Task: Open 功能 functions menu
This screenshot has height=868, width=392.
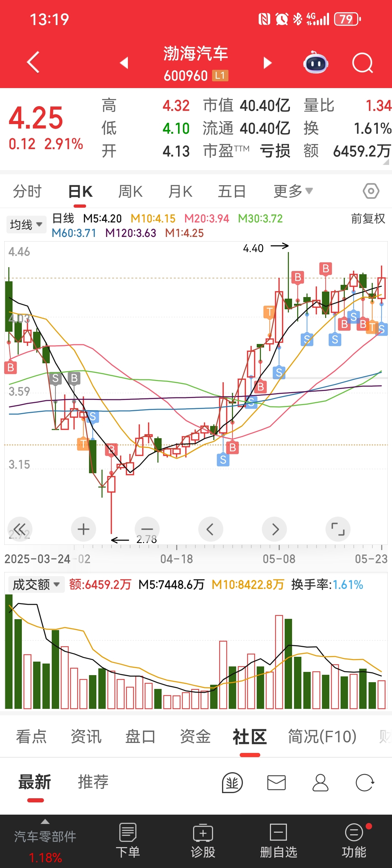Action: (354, 841)
